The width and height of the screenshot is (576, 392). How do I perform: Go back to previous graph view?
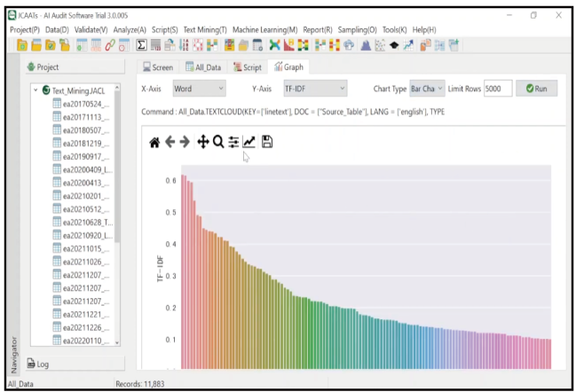click(x=170, y=142)
